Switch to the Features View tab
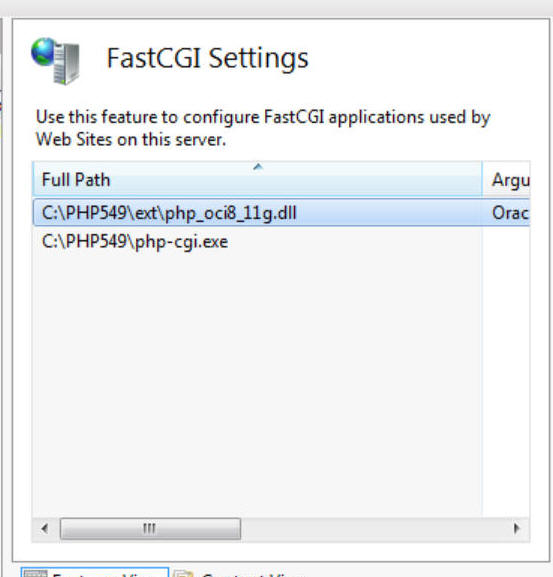The height and width of the screenshot is (577, 553). click(95, 573)
